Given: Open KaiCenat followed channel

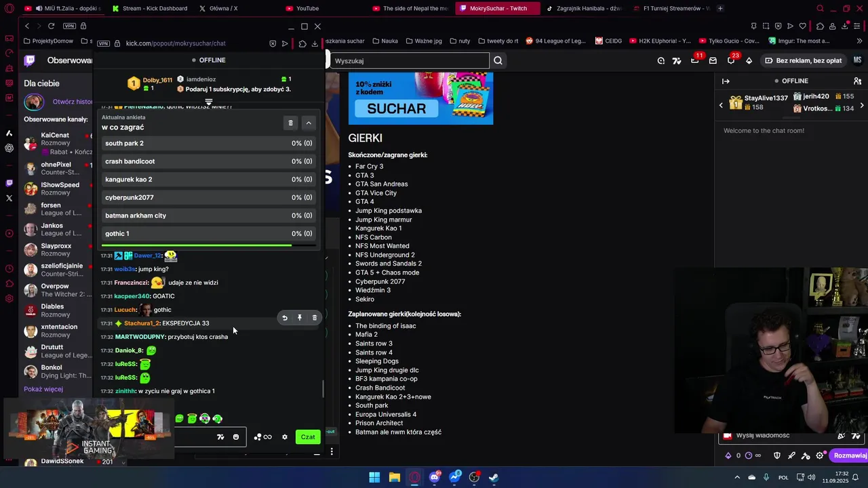Looking at the screenshot, I should (x=57, y=143).
